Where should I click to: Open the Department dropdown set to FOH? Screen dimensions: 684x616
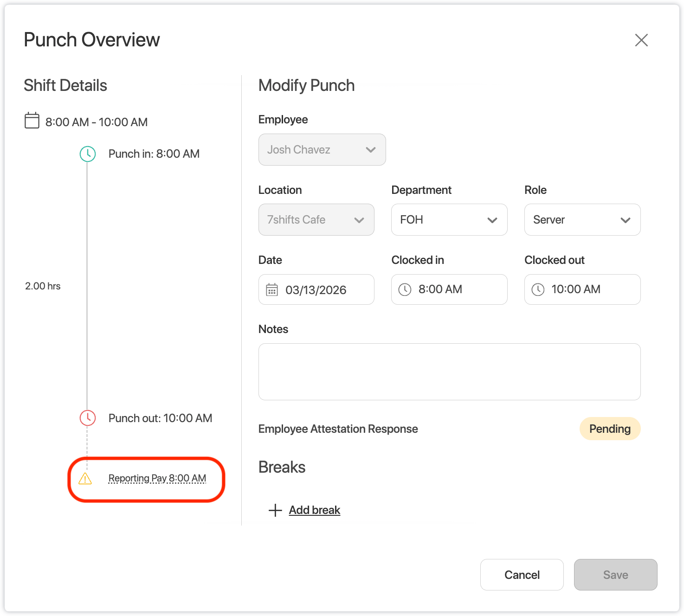click(449, 220)
